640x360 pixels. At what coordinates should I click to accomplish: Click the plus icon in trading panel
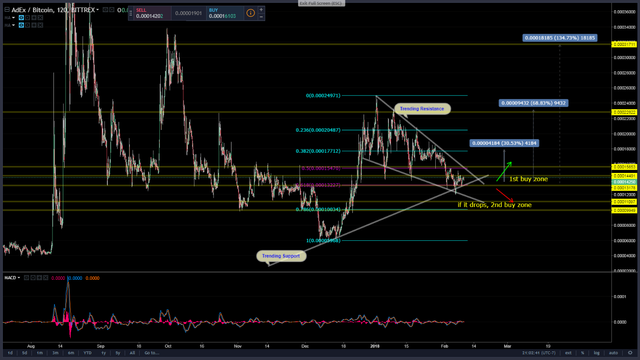tap(261, 9)
